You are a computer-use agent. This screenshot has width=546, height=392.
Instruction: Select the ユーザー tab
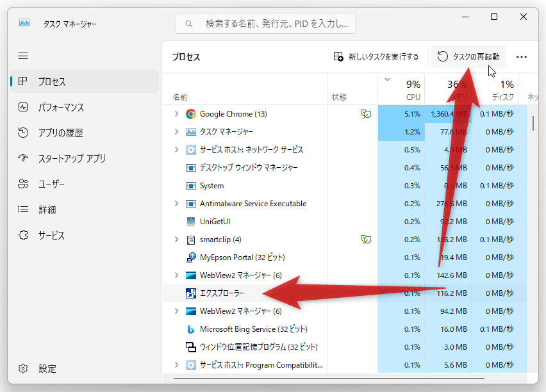85,184
